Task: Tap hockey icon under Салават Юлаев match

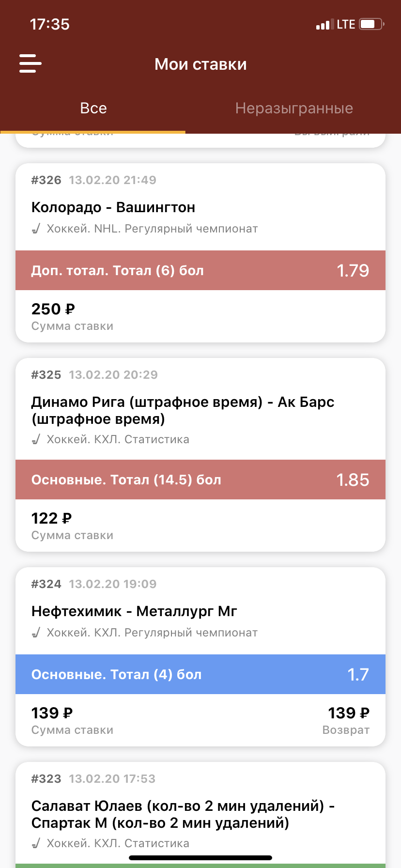Action: [36, 843]
